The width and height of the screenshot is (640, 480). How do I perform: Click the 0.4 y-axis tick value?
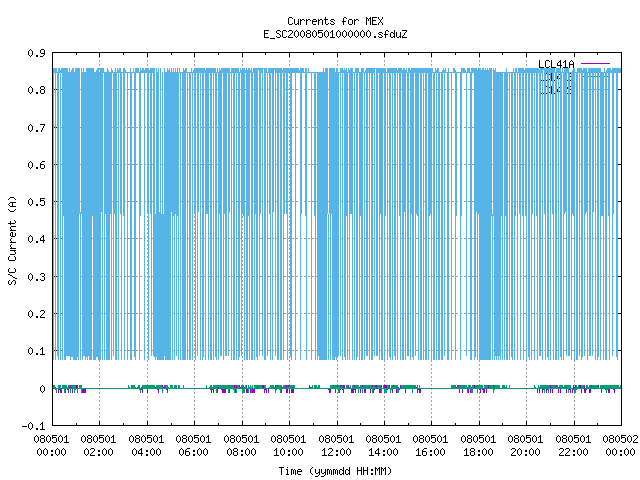pos(36,239)
